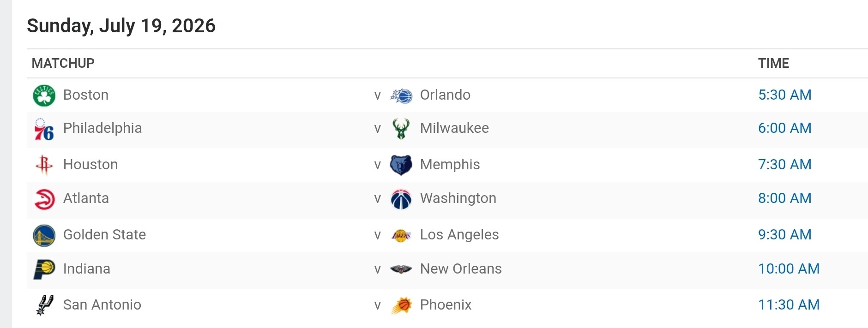Image resolution: width=868 pixels, height=328 pixels.
Task: Click the Orlando Magic logo
Action: click(x=401, y=95)
